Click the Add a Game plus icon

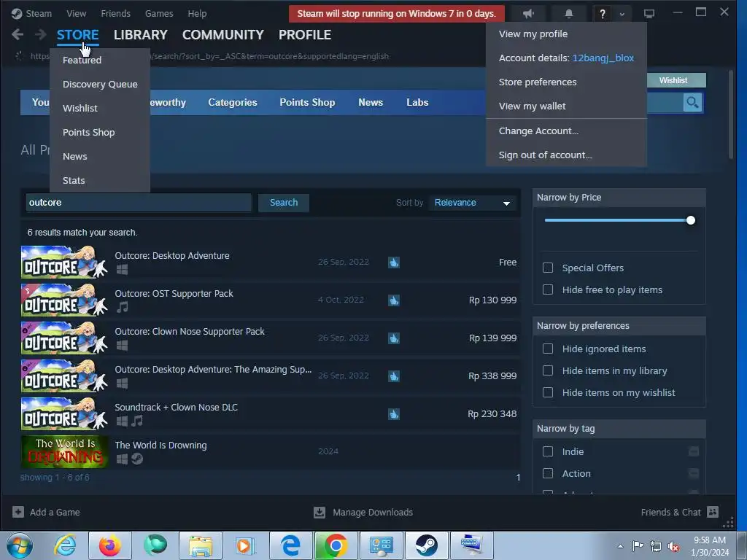18,512
